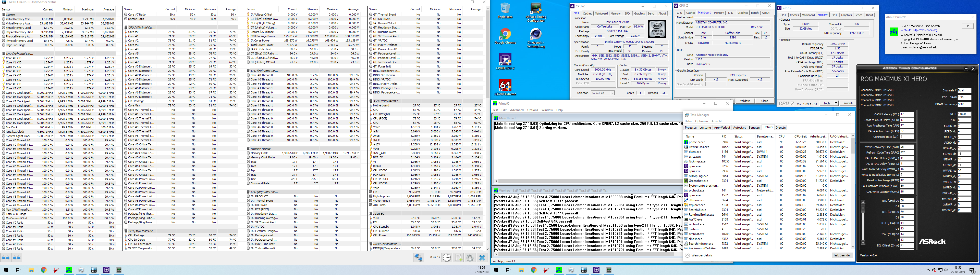Viewport: 980px width, 275px height.
Task: Open the Advanced menu in Prime95
Action: 517,110
